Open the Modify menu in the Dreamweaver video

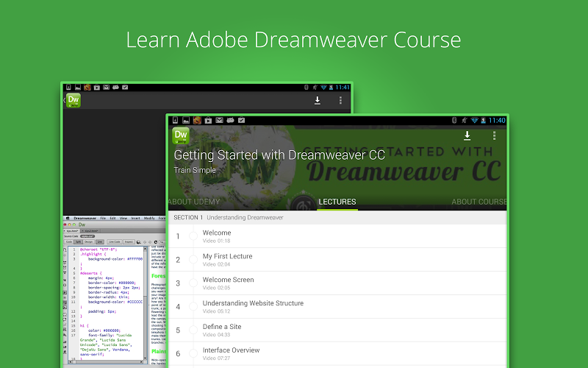pos(149,218)
